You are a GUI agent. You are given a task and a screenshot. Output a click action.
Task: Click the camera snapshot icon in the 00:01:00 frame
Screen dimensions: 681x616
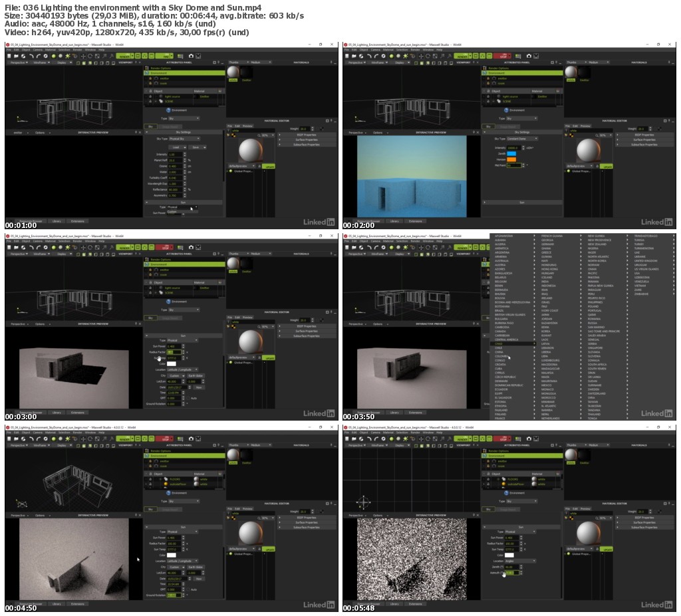click(191, 56)
